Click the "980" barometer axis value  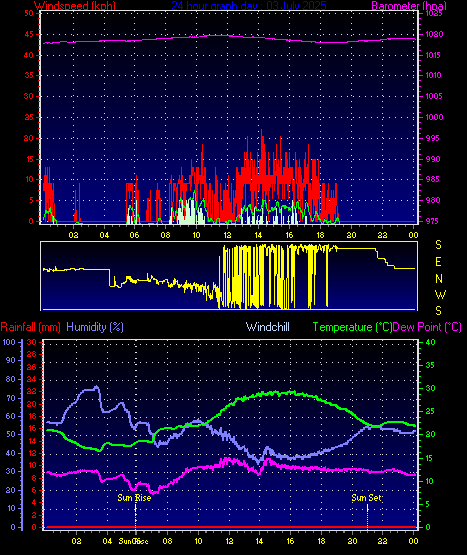click(x=433, y=200)
